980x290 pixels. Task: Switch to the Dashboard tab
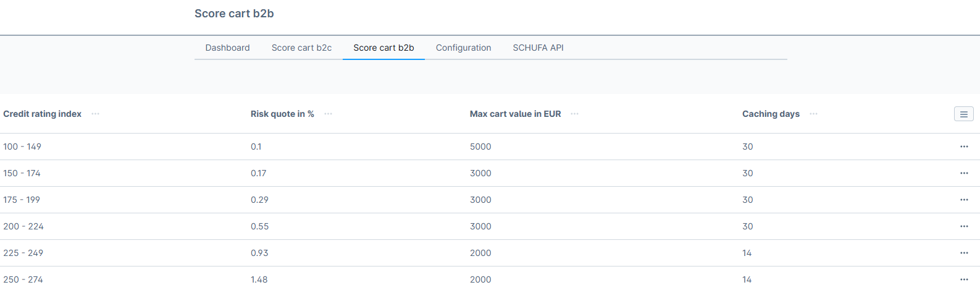coord(227,48)
